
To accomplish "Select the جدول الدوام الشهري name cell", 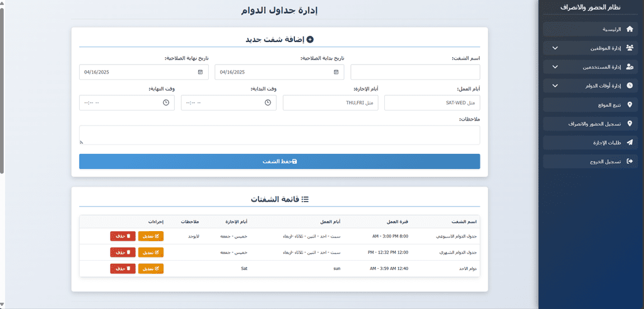I will click(458, 252).
